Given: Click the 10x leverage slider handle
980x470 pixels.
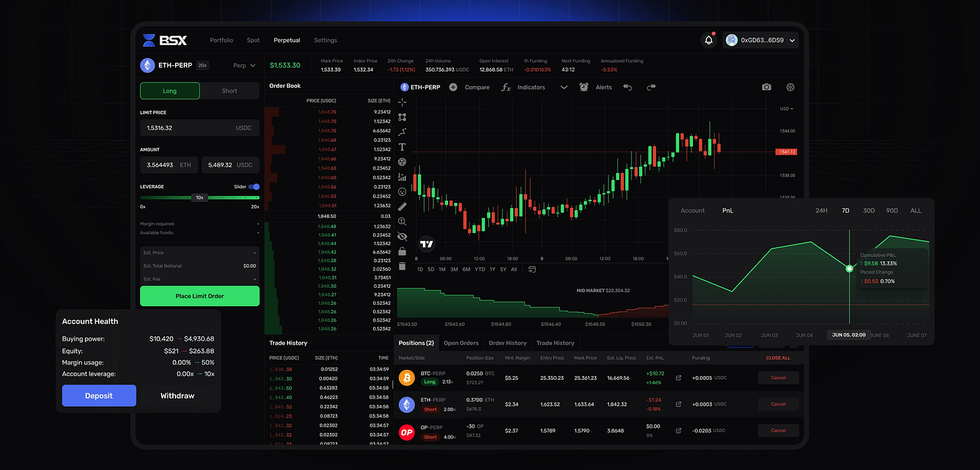Looking at the screenshot, I should pos(199,198).
